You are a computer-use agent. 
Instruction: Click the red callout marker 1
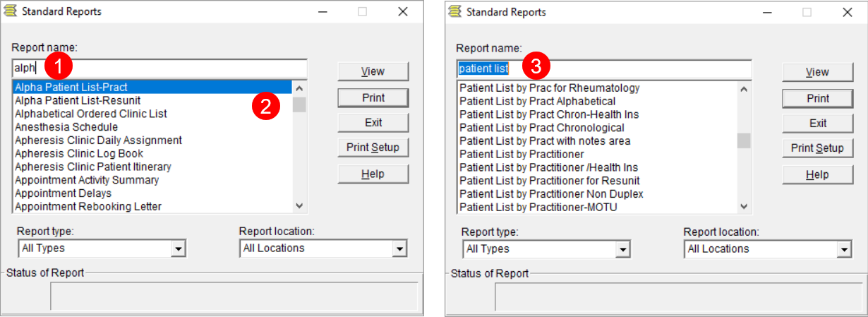(59, 68)
